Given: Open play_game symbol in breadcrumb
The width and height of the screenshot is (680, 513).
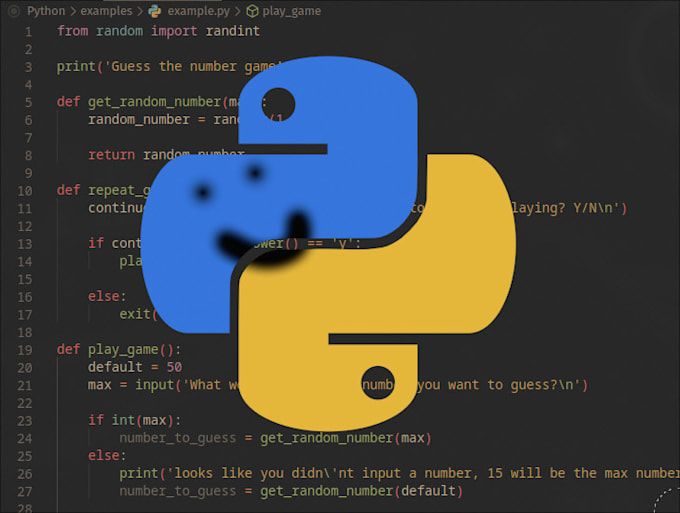Looking at the screenshot, I should [291, 11].
